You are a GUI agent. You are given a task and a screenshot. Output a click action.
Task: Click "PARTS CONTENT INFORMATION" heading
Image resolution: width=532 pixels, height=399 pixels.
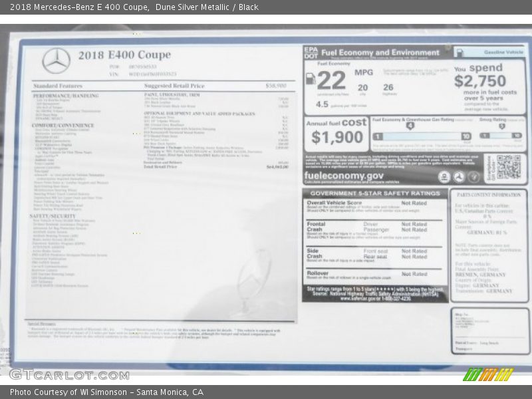click(x=489, y=195)
